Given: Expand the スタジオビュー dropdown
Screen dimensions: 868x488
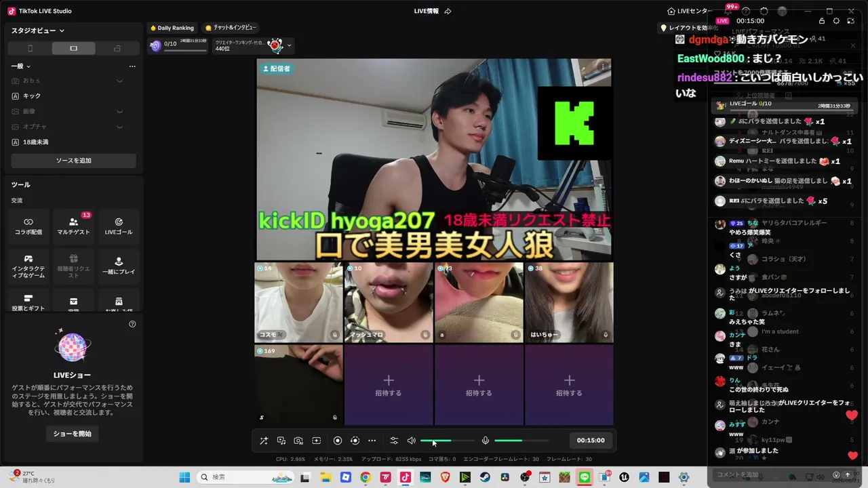Looking at the screenshot, I should [x=38, y=30].
